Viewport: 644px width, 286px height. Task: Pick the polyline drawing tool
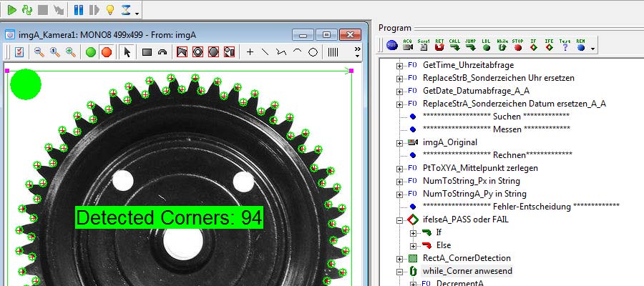click(x=281, y=52)
